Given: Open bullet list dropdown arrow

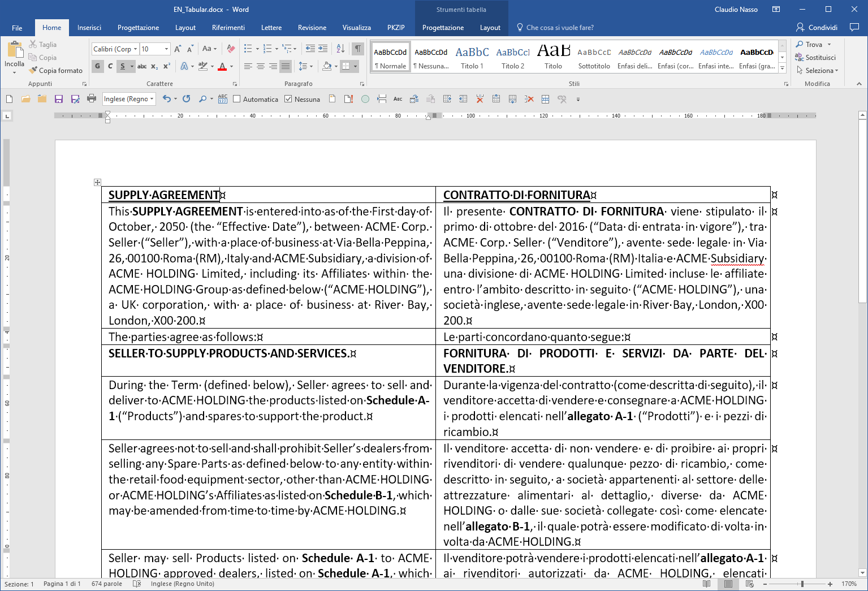Looking at the screenshot, I should click(257, 49).
